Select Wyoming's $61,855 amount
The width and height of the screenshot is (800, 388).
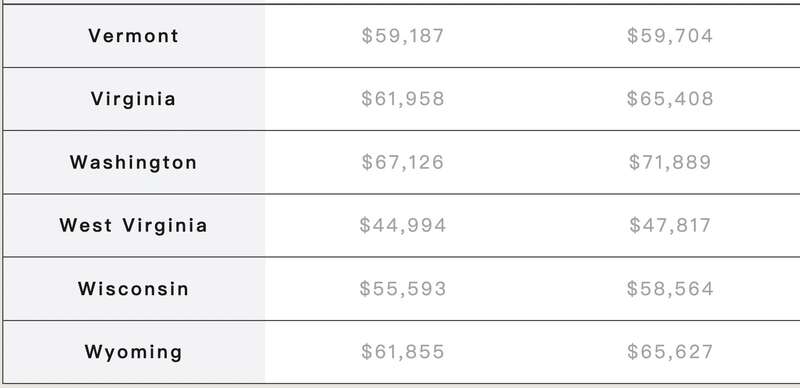[403, 352]
